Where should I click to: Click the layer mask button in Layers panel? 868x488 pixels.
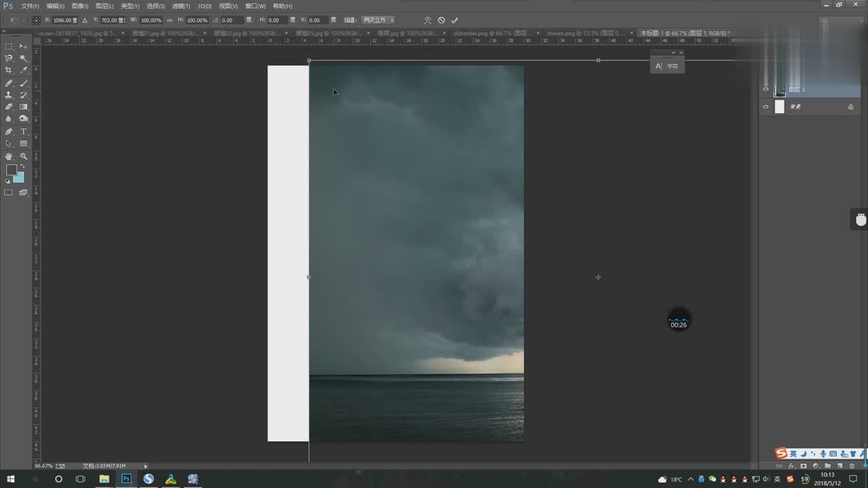(x=804, y=466)
